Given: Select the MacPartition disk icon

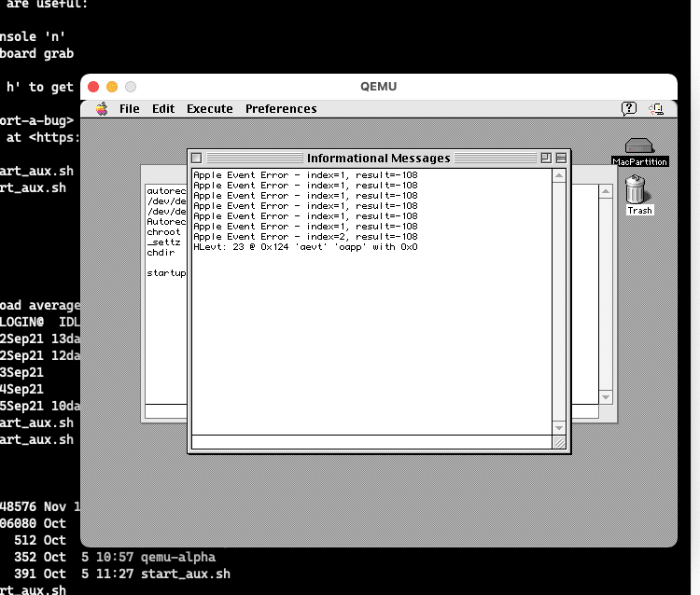Looking at the screenshot, I should tap(639, 147).
